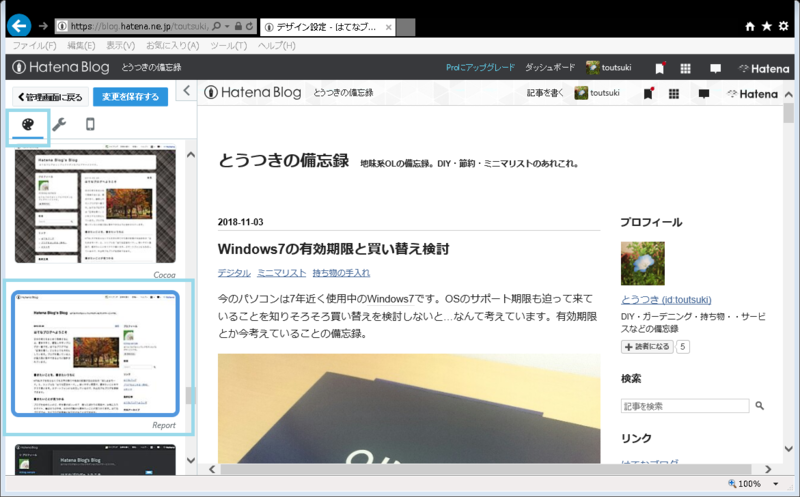
Task: Click Hatena Blog logo in preview header
Action: pos(253,92)
